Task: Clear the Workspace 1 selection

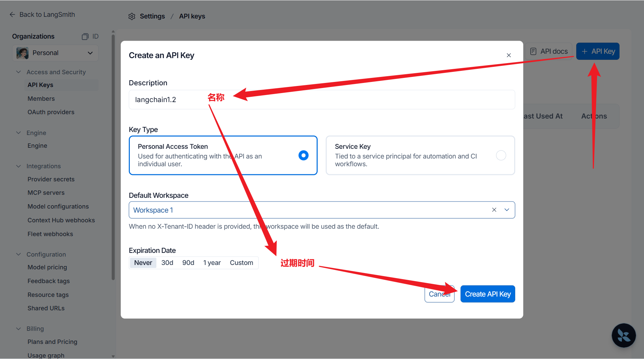Action: [494, 210]
